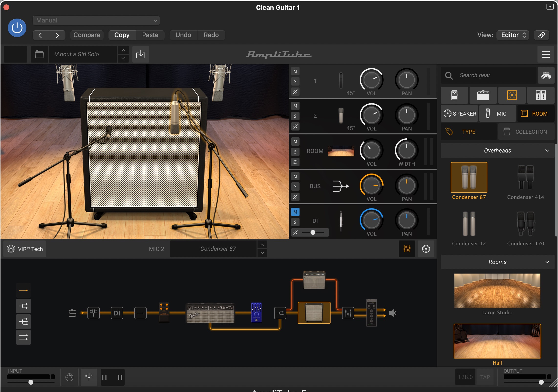Select the amp head gear category icon
The height and width of the screenshot is (392, 558).
[483, 95]
